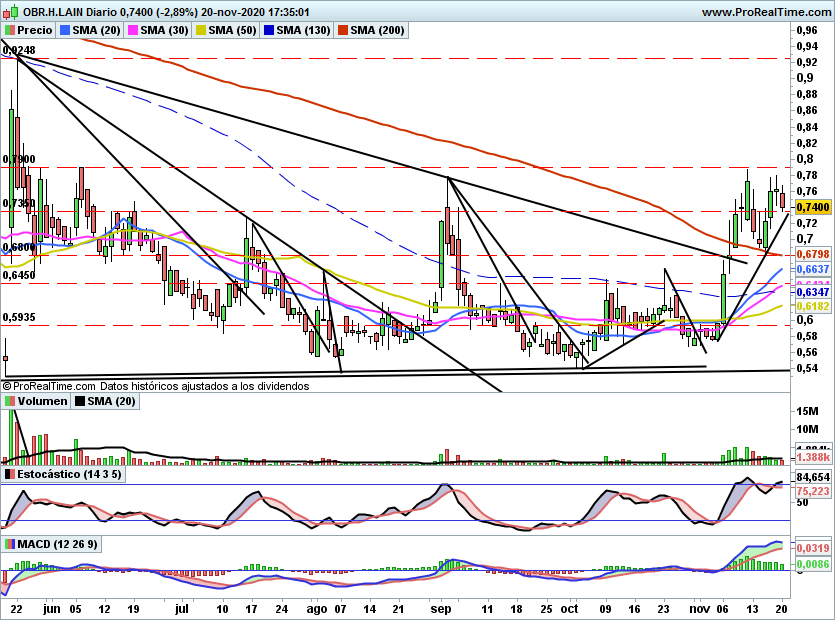Screen dimensions: 835x620
Task: Click the 0,6637 SMA 20 value label
Action: coord(813,269)
